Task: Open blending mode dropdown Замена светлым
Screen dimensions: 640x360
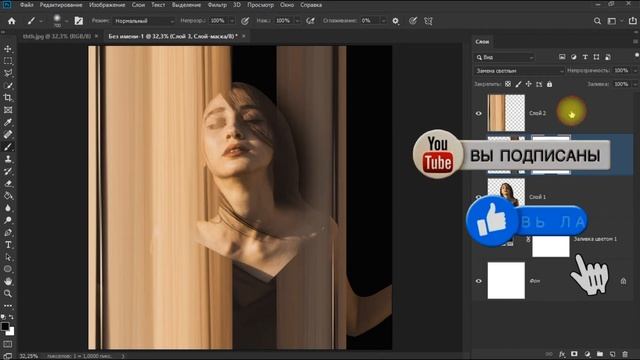Action: 519,71
